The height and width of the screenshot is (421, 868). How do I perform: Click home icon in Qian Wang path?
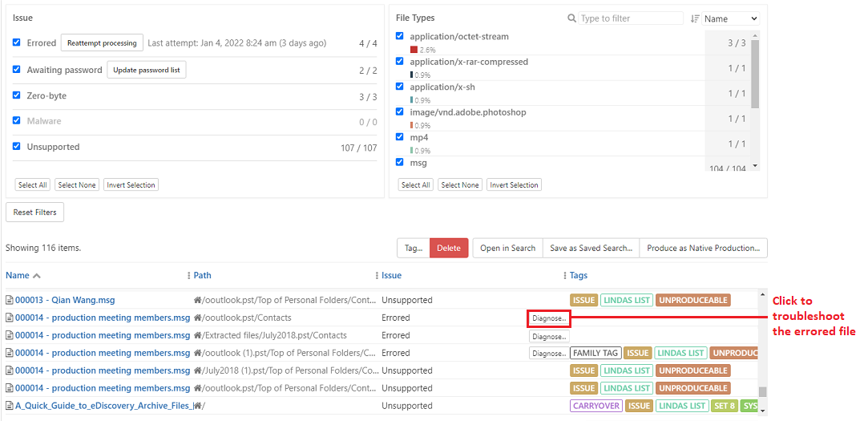click(197, 300)
